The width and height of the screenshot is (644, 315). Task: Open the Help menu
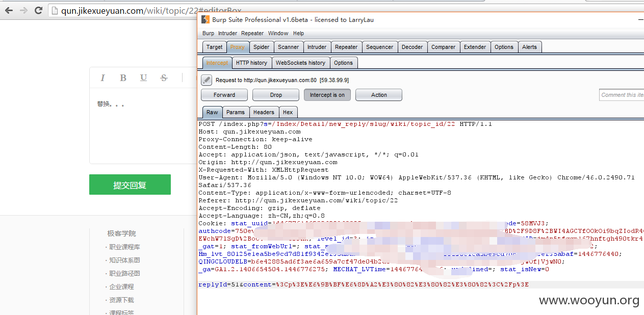pos(298,33)
